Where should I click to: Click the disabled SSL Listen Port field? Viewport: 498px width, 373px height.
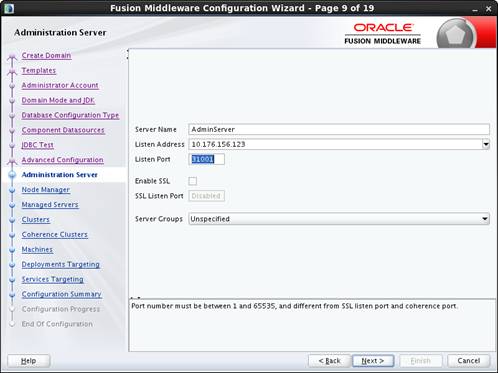(206, 196)
